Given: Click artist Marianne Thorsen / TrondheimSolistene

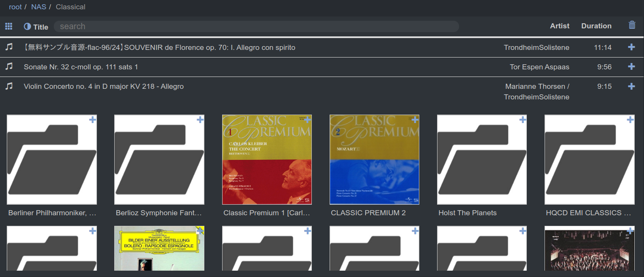Looking at the screenshot, I should click(x=537, y=92).
